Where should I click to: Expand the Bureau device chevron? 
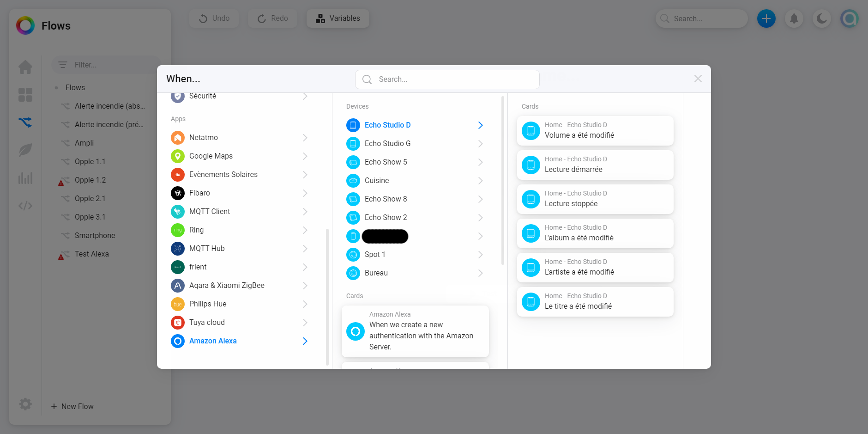coord(480,273)
